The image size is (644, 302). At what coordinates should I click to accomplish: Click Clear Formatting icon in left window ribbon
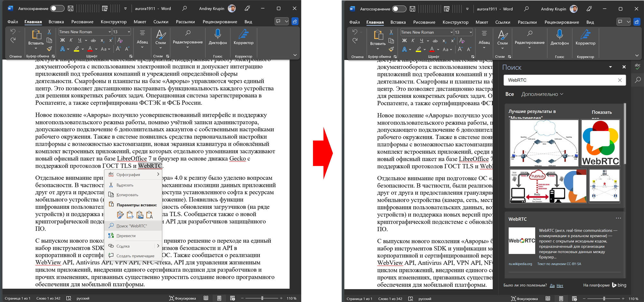pyautogui.click(x=120, y=40)
